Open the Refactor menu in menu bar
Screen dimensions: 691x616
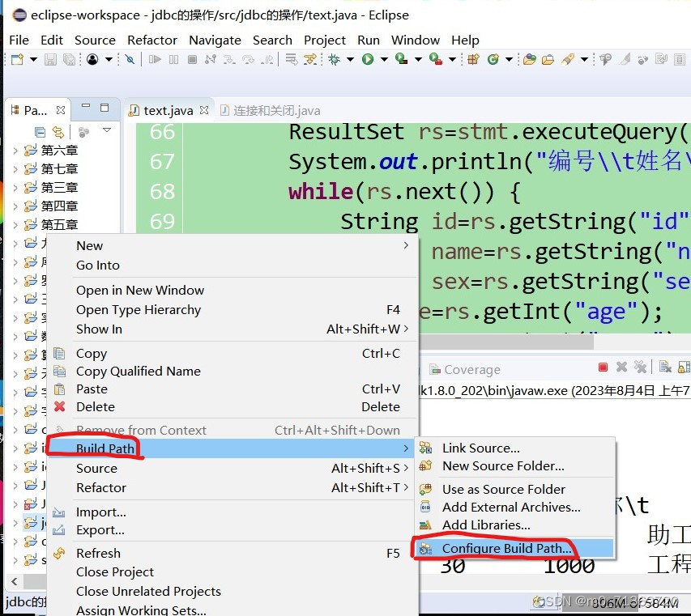[x=152, y=40]
